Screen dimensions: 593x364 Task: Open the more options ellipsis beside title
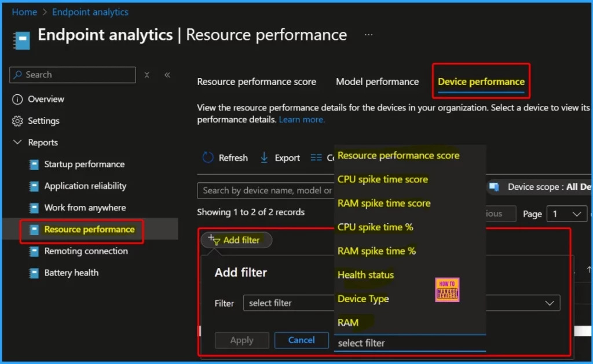(368, 35)
